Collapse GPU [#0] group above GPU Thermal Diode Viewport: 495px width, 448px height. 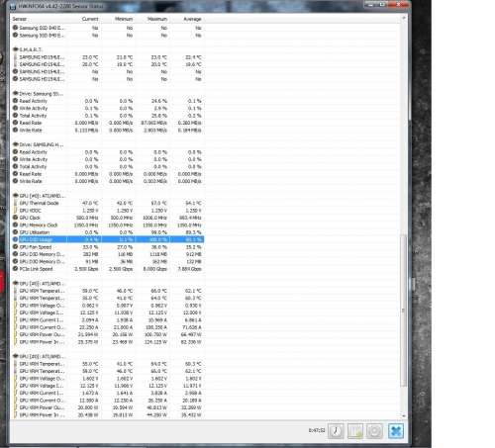click(15, 196)
